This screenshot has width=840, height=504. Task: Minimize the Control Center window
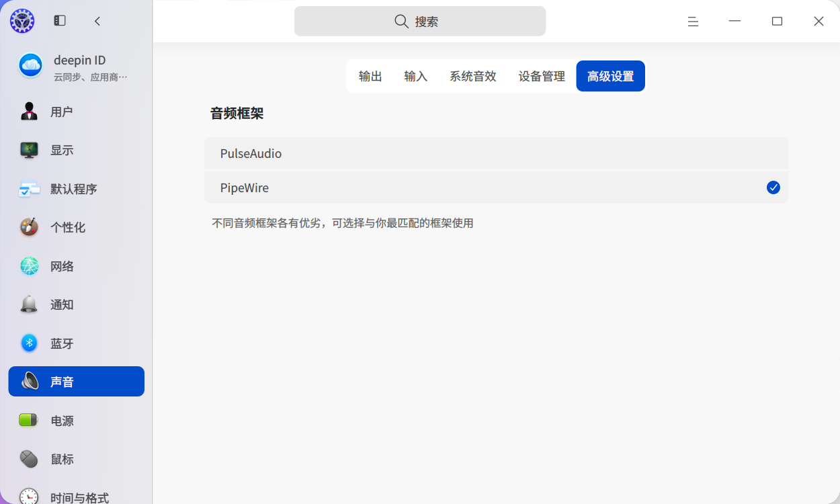tap(735, 21)
